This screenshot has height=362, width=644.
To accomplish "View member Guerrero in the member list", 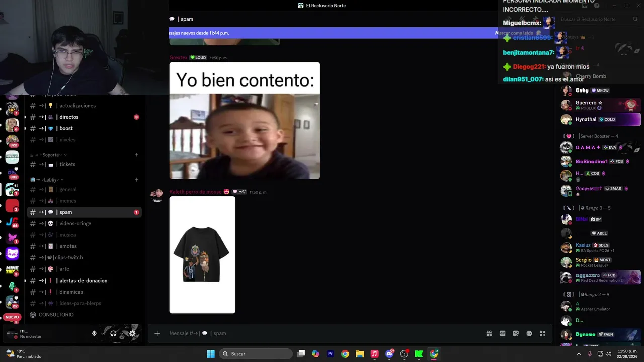I will coord(600,105).
